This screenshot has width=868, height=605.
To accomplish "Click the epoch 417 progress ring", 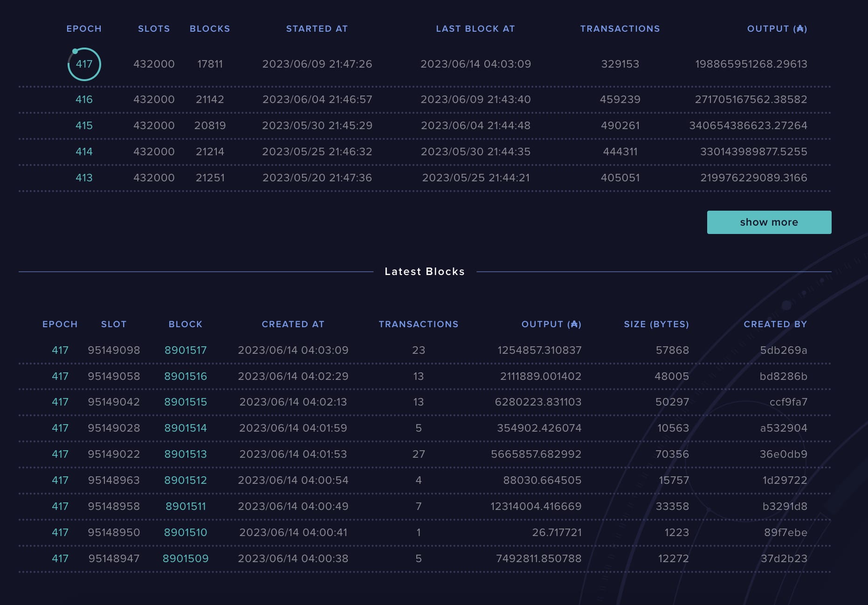I will pos(84,64).
